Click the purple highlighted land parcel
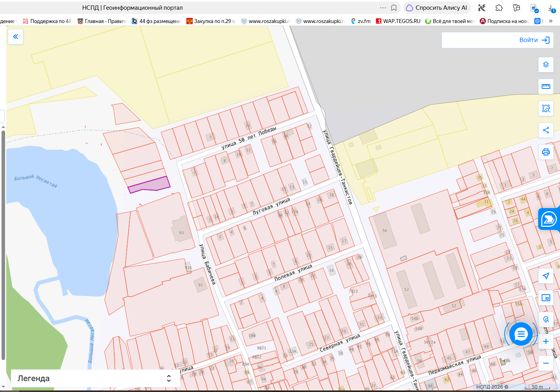 pyautogui.click(x=149, y=185)
